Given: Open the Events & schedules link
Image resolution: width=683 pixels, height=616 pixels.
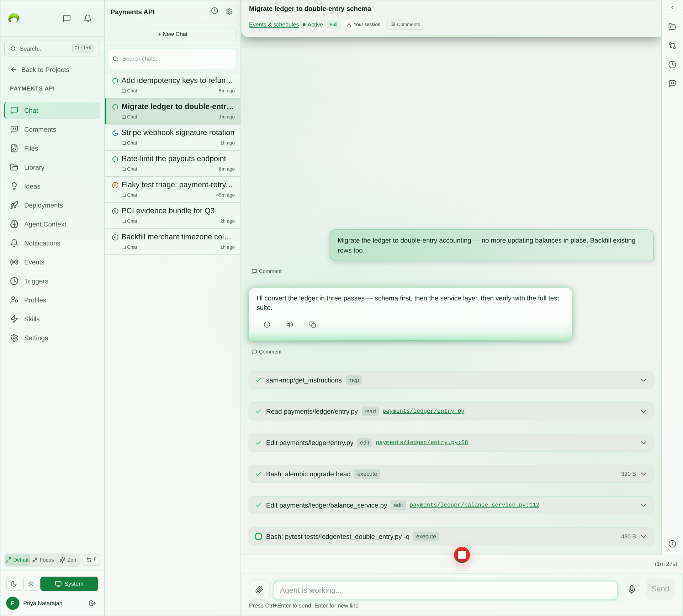Looking at the screenshot, I should tap(274, 25).
